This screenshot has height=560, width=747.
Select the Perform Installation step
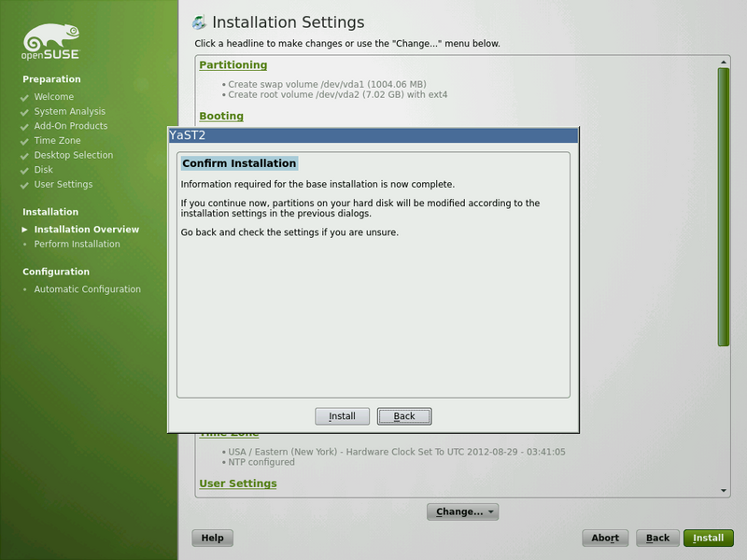(77, 244)
